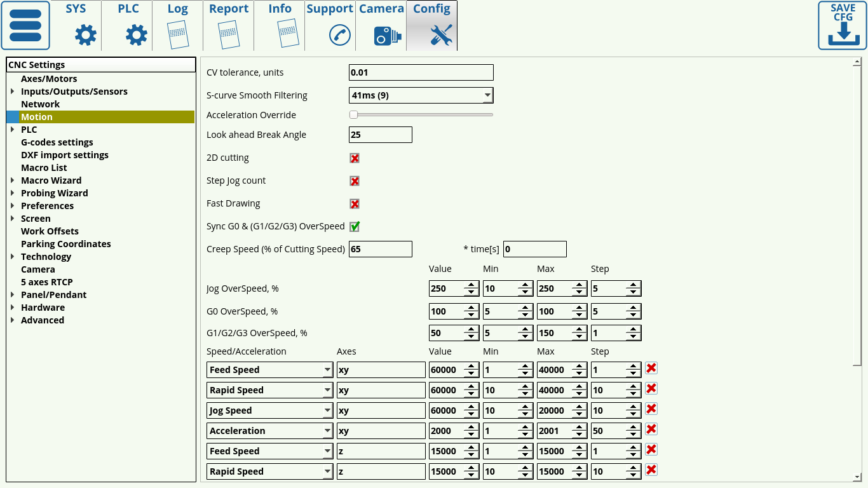The height and width of the screenshot is (488, 868).
Task: Open SYS gear settings
Action: 85,35
